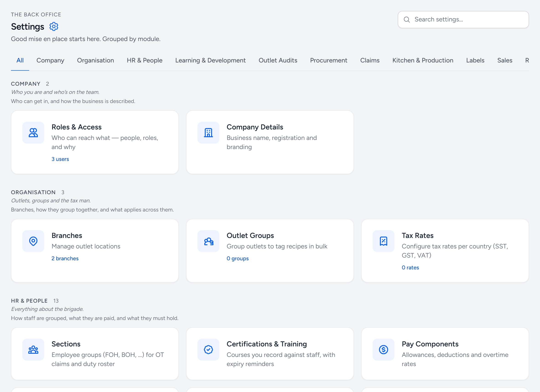Click the Tax Rates receipt icon

click(x=383, y=241)
